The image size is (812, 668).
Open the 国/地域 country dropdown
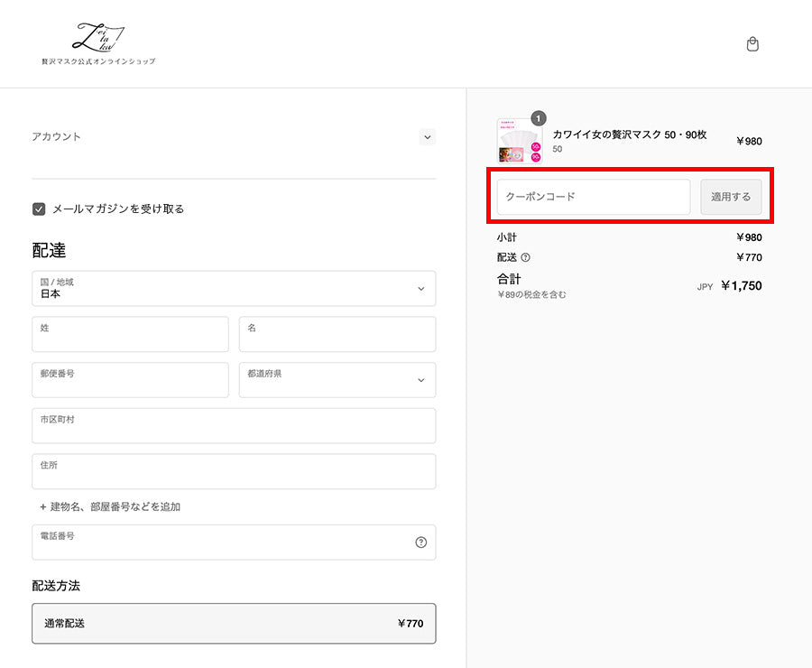coord(234,288)
